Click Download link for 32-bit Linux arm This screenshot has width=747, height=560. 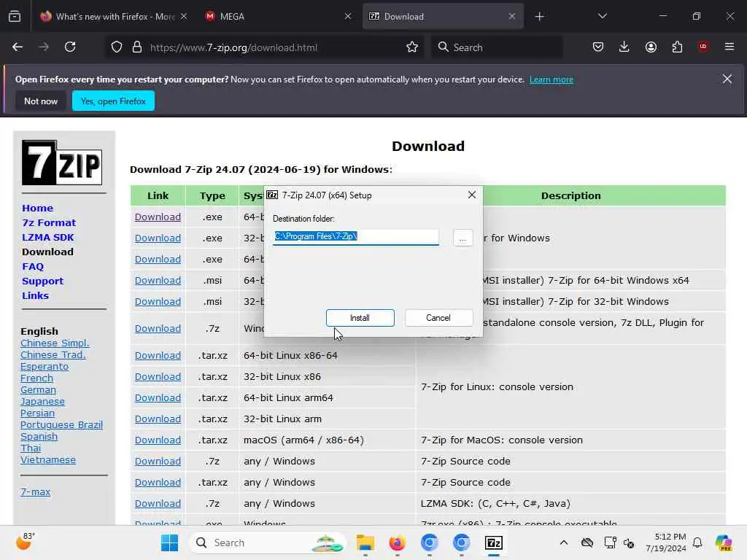pyautogui.click(x=158, y=419)
